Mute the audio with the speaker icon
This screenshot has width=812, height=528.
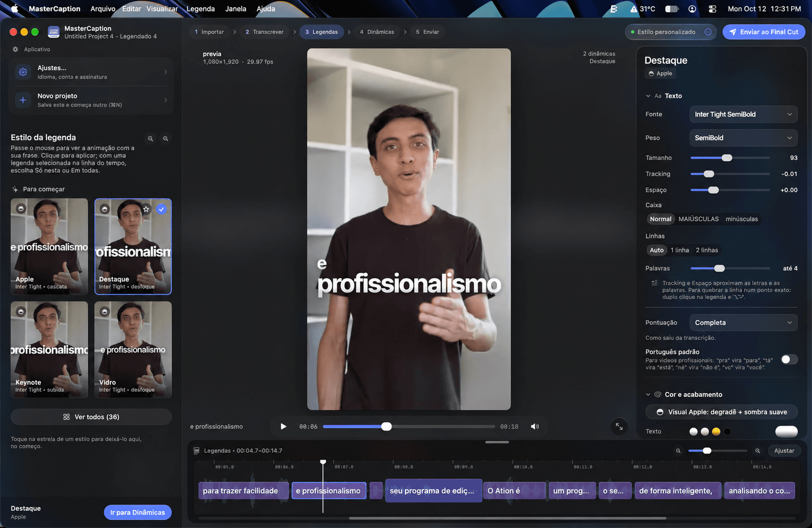(x=535, y=427)
